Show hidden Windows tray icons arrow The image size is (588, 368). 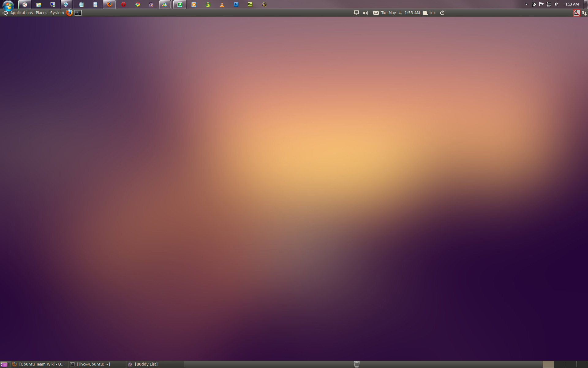point(526,4)
